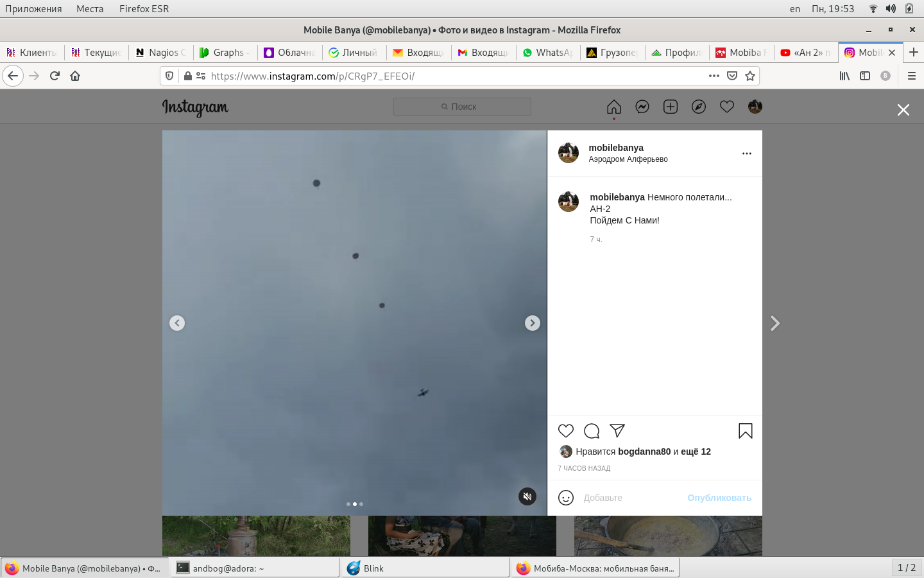This screenshot has height=578, width=924.
Task: Share post via paper plane icon
Action: tap(617, 431)
